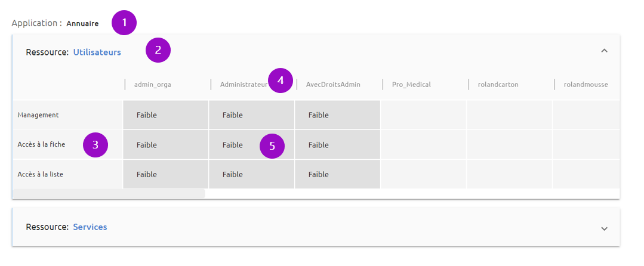Click the Accès à la liste row label
Viewport: 644px width, 266px height.
point(40,174)
